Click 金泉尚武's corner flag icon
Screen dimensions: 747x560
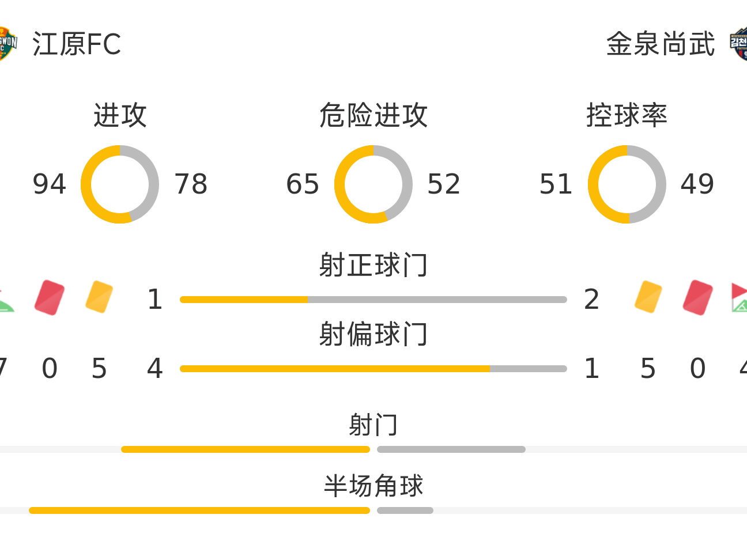pos(740,298)
